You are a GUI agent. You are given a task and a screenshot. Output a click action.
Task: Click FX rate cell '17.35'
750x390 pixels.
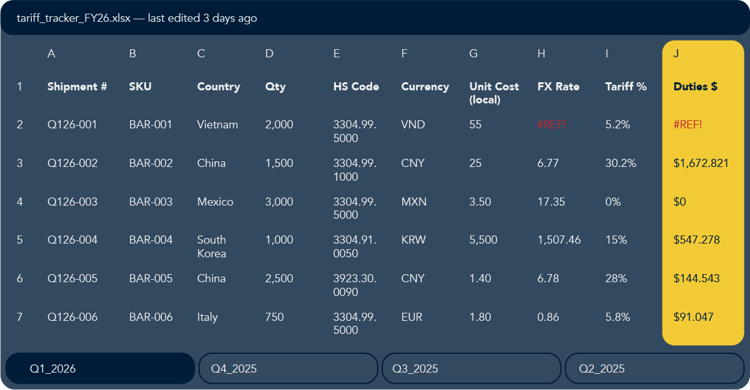tap(551, 201)
